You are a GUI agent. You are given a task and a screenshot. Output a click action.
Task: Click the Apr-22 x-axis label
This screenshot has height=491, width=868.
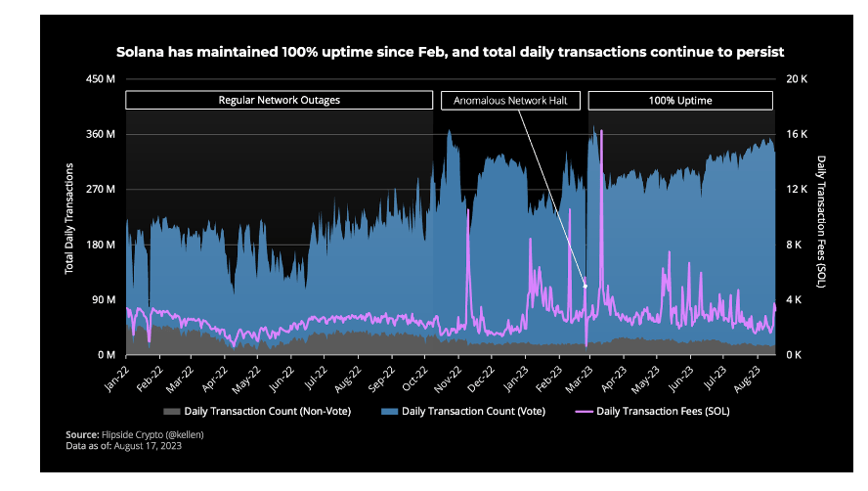[214, 379]
